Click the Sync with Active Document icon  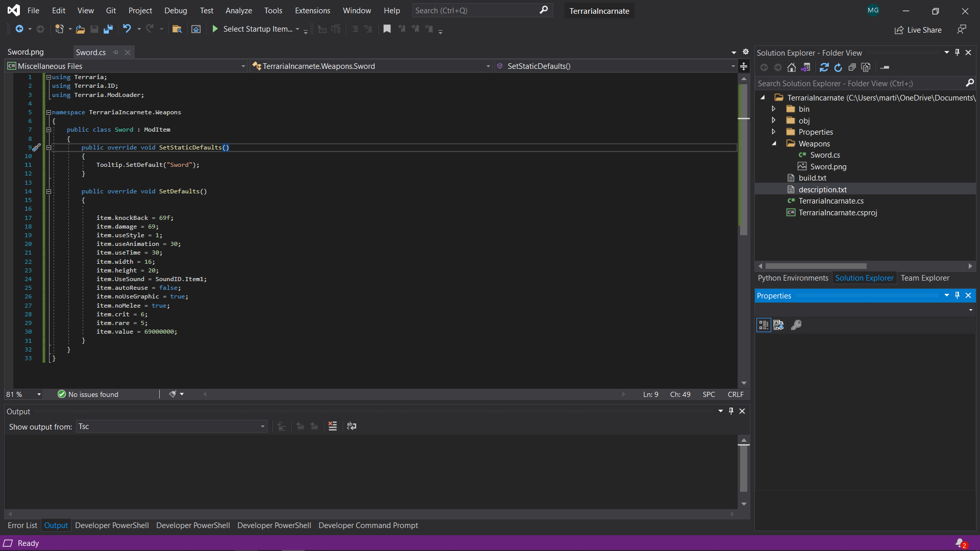pos(824,67)
